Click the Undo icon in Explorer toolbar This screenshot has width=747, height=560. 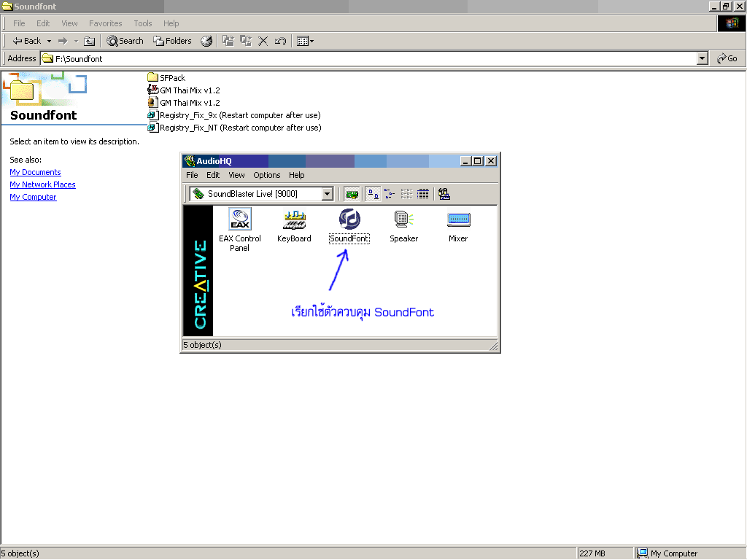(x=281, y=41)
